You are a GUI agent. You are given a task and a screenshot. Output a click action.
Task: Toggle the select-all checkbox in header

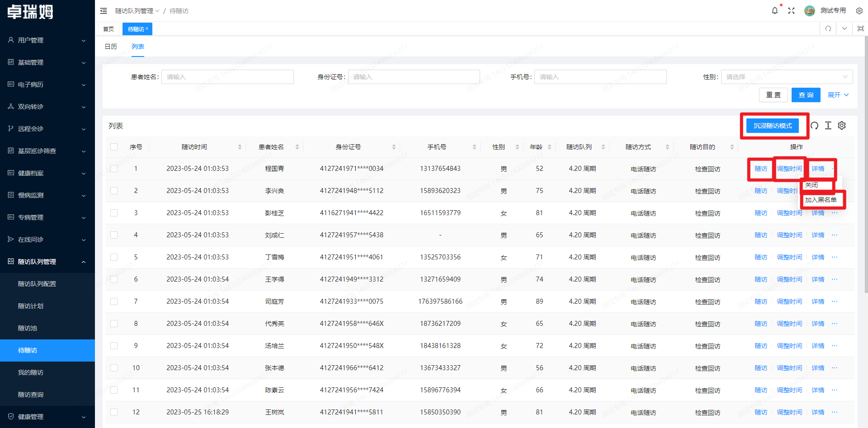point(114,147)
